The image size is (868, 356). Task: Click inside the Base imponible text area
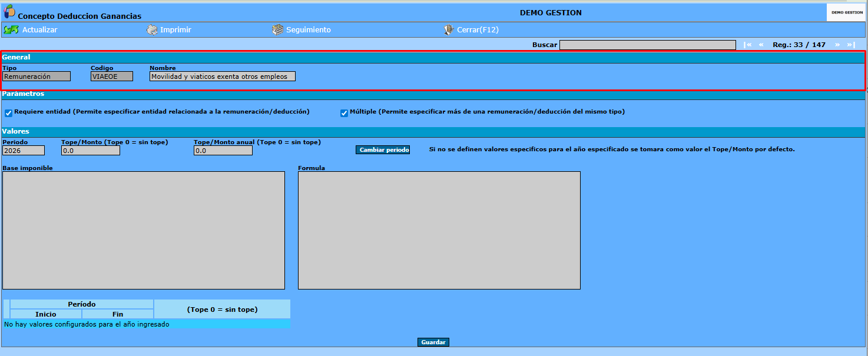point(144,231)
